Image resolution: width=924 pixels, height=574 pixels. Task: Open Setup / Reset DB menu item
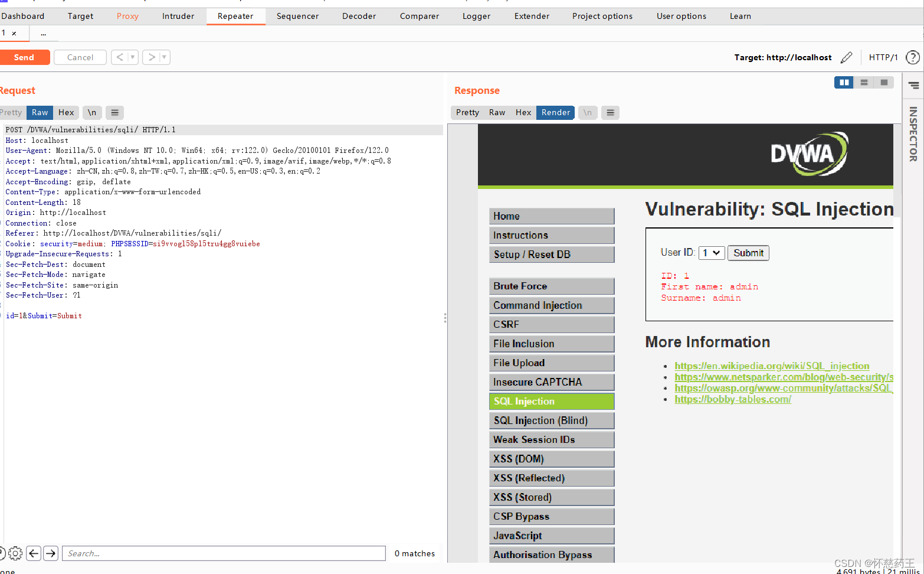pos(552,255)
